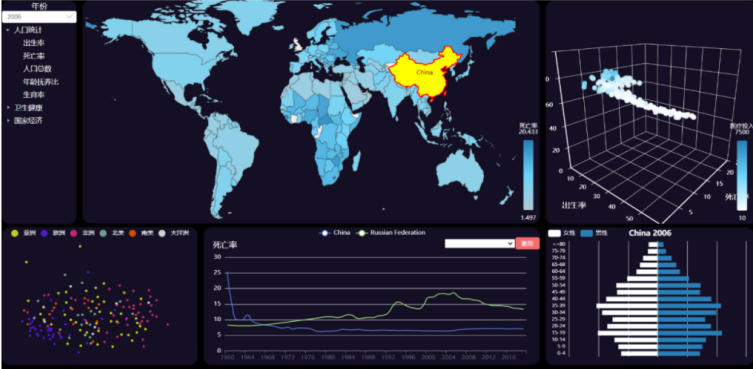Open the country select box above line chart
The height and width of the screenshot is (369, 753).
480,244
